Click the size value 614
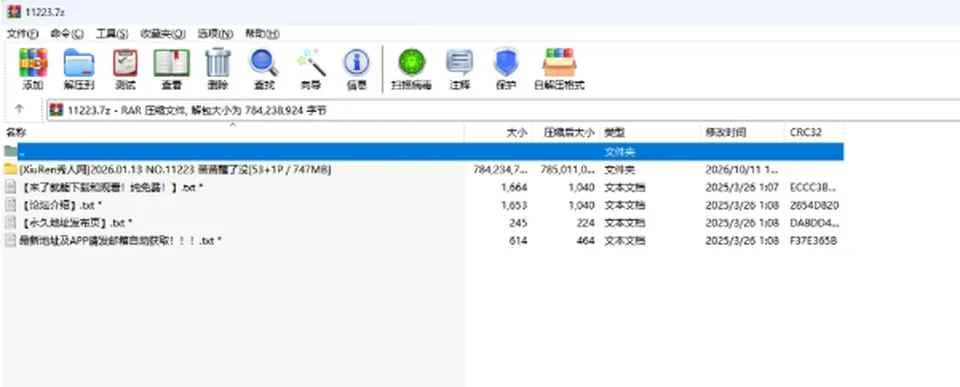The image size is (960, 387). [x=518, y=241]
